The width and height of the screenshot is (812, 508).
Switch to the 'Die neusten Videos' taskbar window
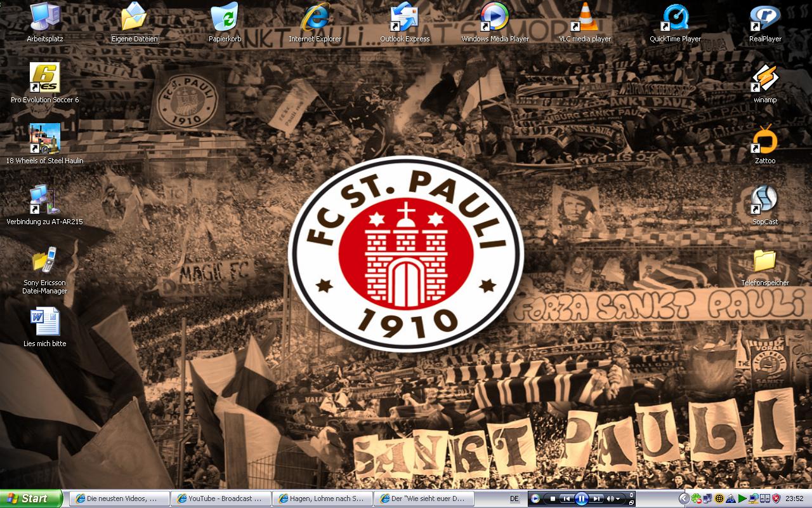(119, 498)
